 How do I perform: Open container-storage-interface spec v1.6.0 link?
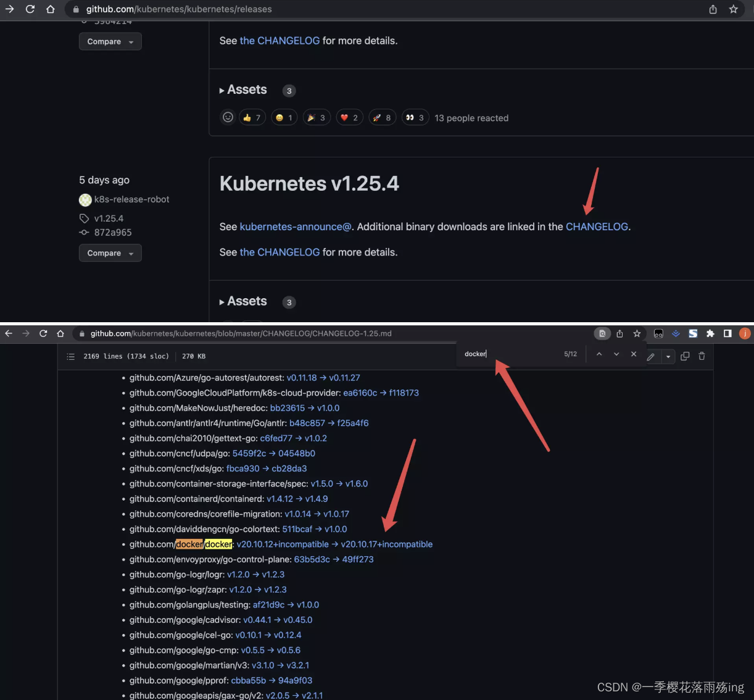(357, 484)
